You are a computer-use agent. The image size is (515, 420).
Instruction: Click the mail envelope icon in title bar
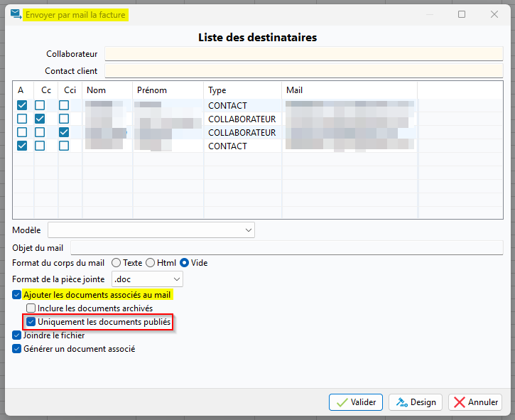[x=16, y=14]
